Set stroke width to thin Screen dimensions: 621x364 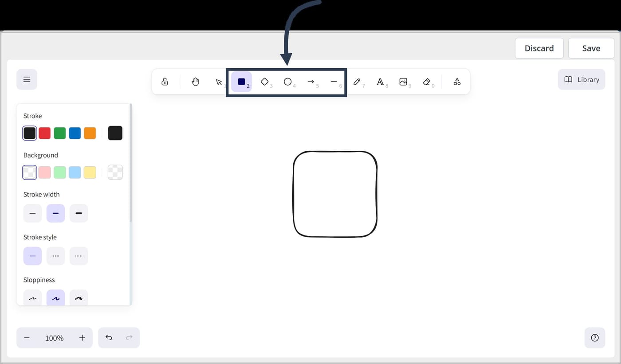point(32,213)
